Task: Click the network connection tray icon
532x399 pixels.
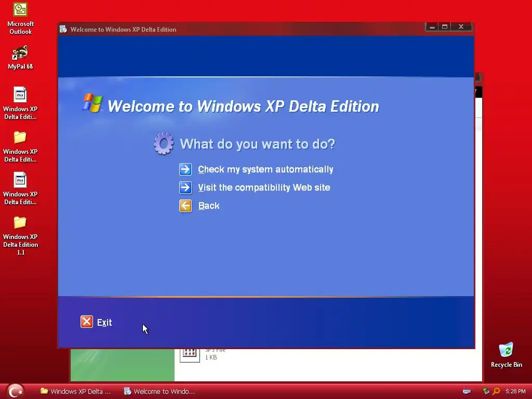Action: (x=486, y=391)
